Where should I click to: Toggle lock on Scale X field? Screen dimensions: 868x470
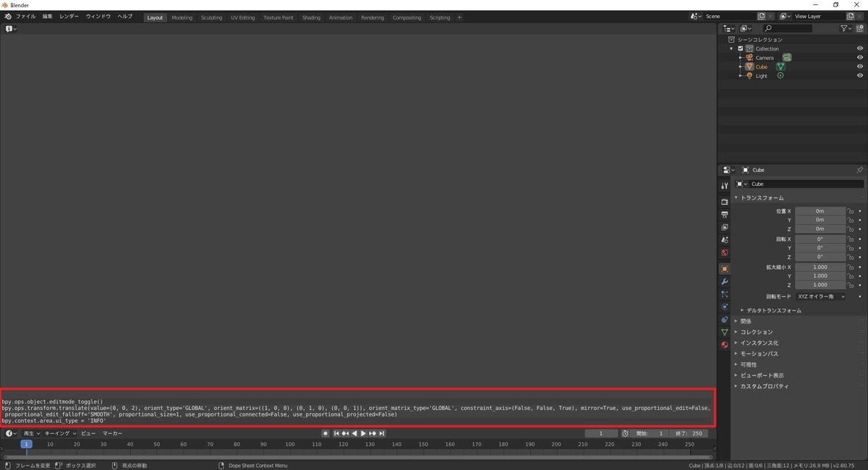851,267
